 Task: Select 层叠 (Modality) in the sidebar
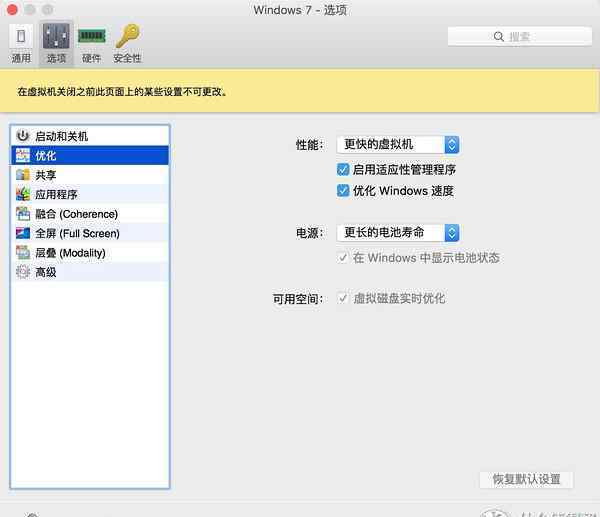(x=90, y=253)
